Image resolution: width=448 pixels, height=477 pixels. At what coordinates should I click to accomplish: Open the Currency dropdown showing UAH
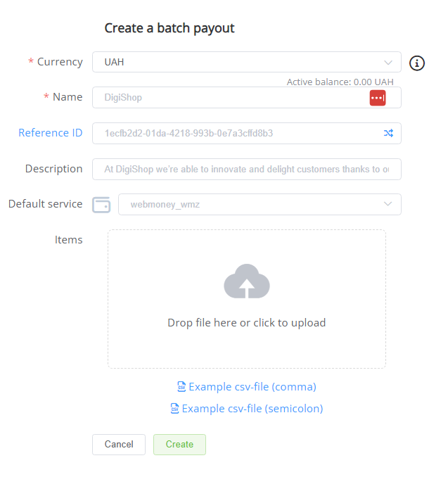(x=239, y=62)
